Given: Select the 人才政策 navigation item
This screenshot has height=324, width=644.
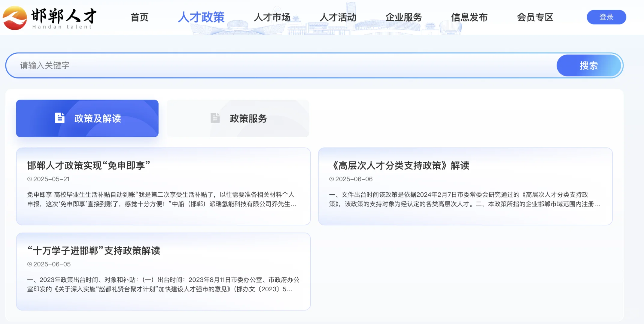Looking at the screenshot, I should click(201, 17).
